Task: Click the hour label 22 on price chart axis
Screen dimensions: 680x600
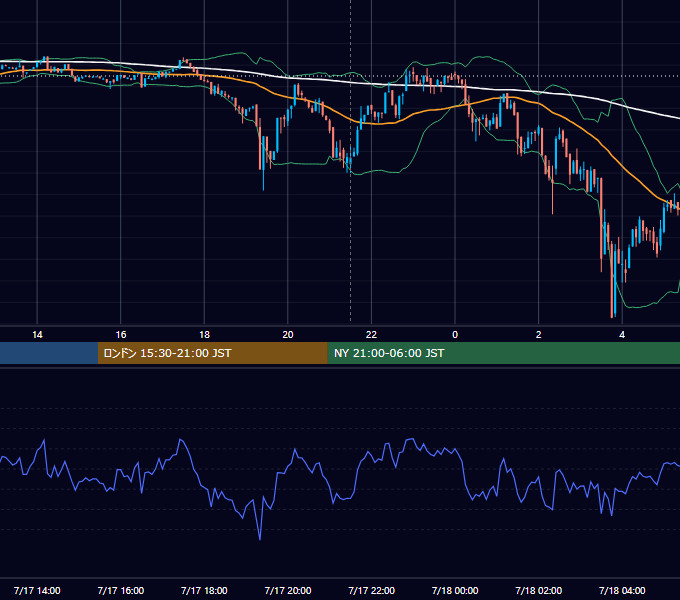Action: (371, 335)
